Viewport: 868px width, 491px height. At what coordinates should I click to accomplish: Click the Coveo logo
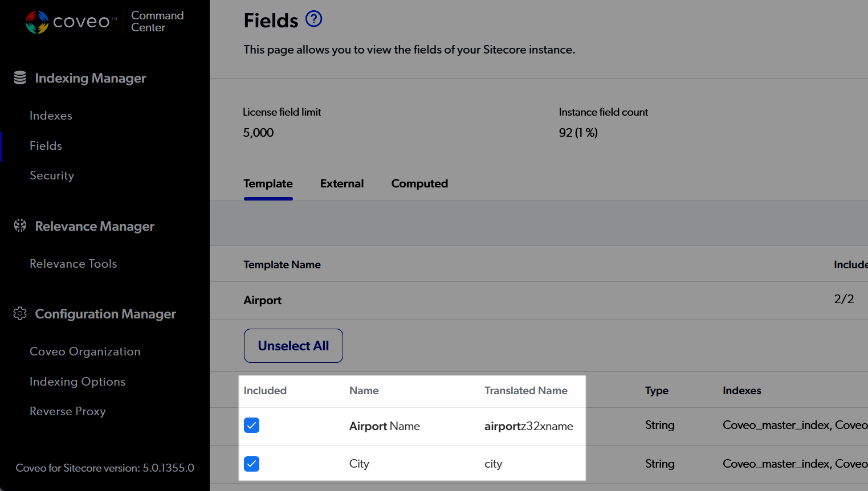click(71, 22)
